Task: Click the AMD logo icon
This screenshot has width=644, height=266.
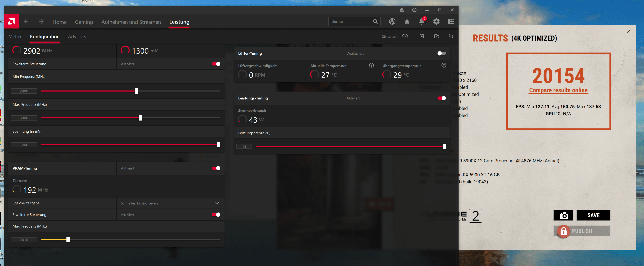Action: [x=12, y=21]
